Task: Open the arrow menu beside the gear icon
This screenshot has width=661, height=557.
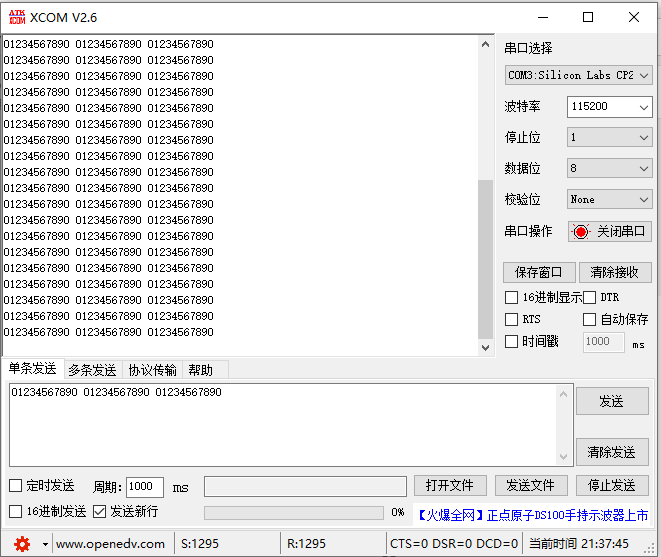Action: click(x=45, y=544)
